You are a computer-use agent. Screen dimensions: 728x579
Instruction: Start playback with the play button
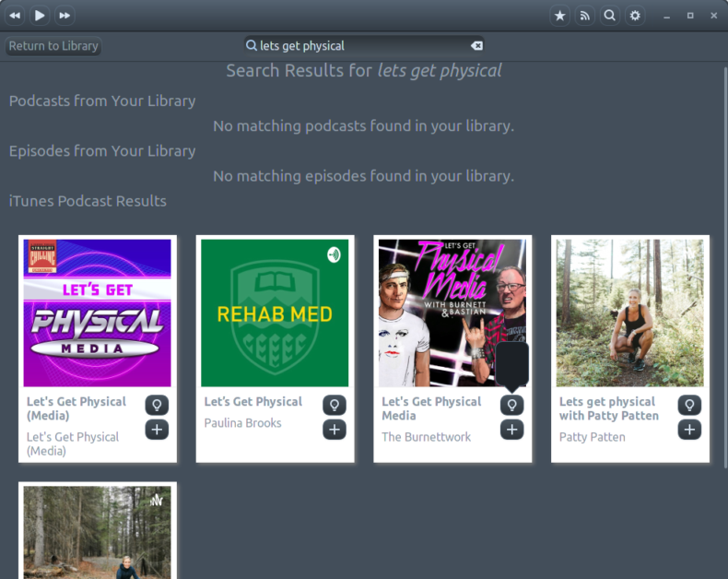40,16
